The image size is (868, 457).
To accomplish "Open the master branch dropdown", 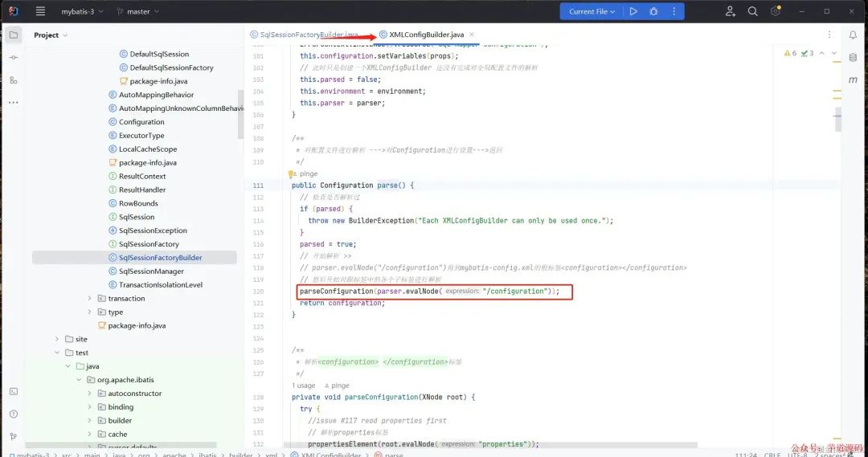I will (138, 11).
